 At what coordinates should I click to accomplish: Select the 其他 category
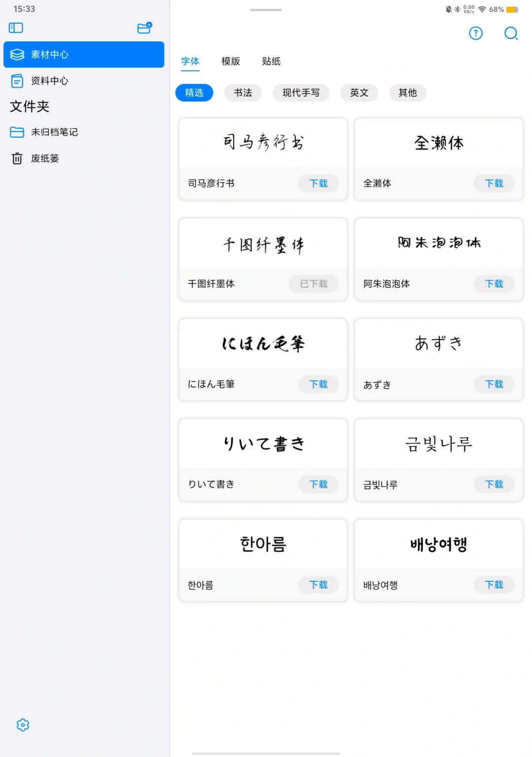point(407,93)
